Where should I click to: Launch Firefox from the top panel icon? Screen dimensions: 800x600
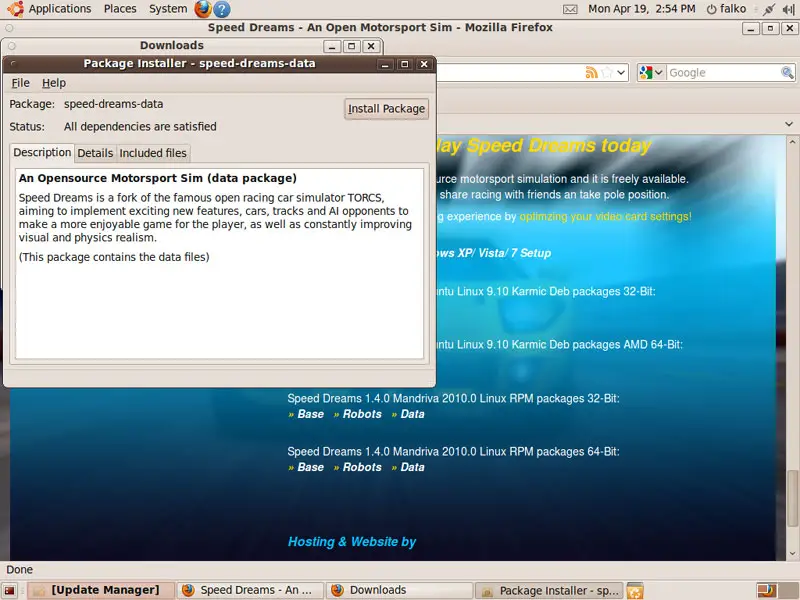pyautogui.click(x=203, y=9)
